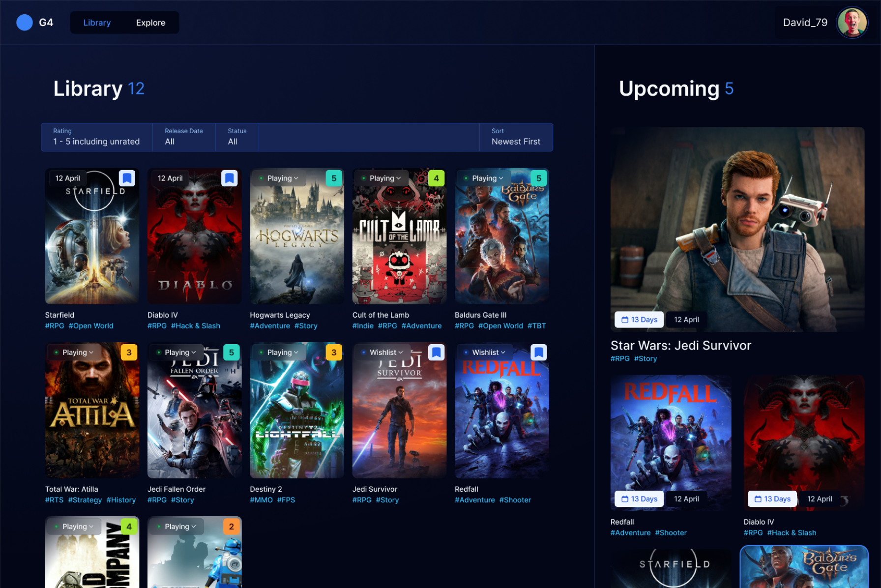Open upcoming Diablo IV cover art
The width and height of the screenshot is (881, 588).
pyautogui.click(x=804, y=442)
